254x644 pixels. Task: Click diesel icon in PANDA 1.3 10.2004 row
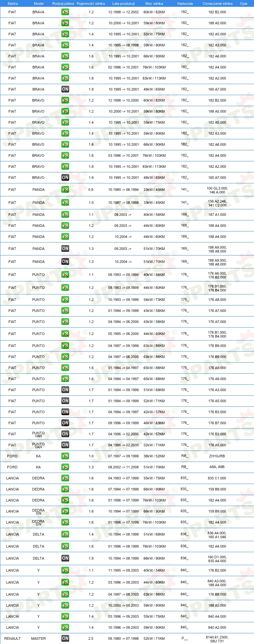pyautogui.click(x=65, y=262)
